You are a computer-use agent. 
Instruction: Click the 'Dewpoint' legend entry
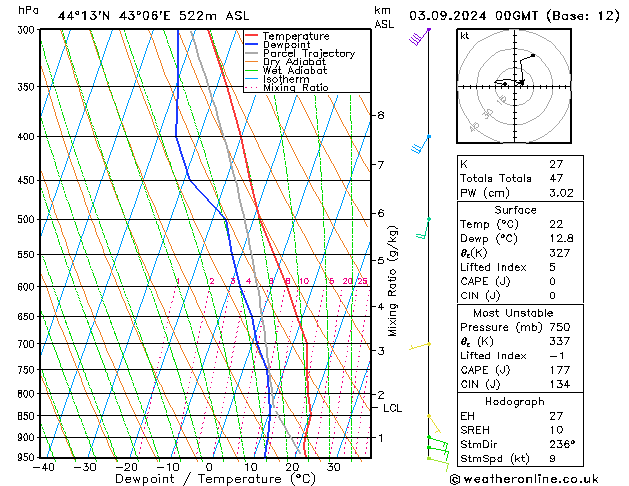point(286,45)
